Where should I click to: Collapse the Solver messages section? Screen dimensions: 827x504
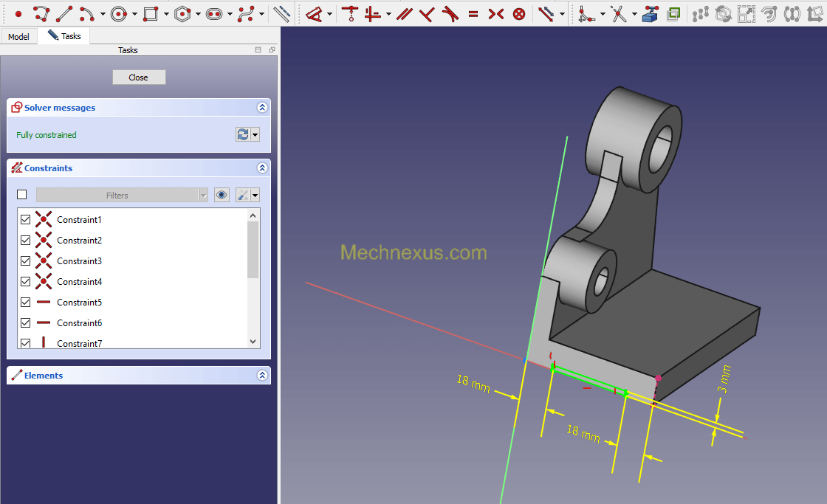tap(261, 108)
